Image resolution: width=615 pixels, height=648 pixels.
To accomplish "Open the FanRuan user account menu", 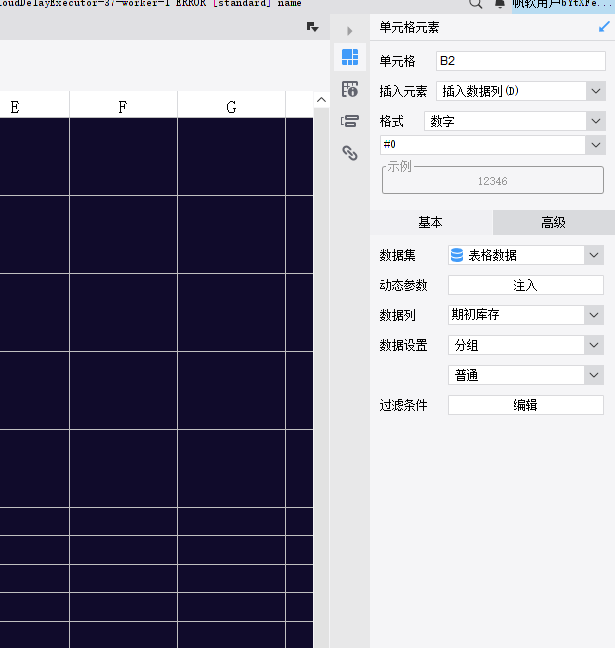I will [x=563, y=4].
